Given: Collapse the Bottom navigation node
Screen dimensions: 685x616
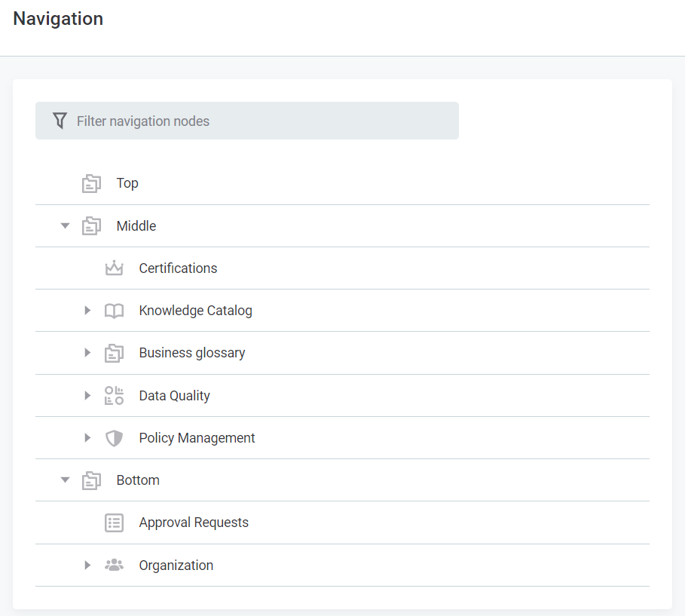Looking at the screenshot, I should [x=65, y=480].
